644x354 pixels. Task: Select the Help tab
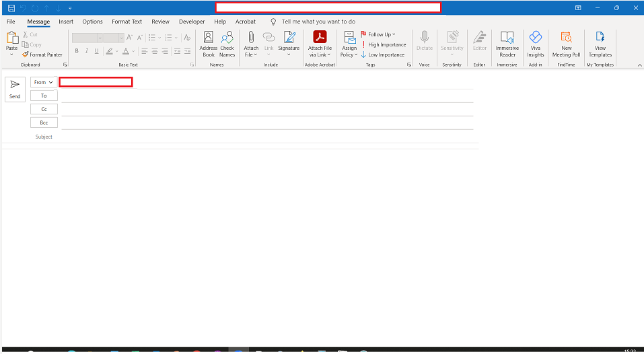point(220,22)
